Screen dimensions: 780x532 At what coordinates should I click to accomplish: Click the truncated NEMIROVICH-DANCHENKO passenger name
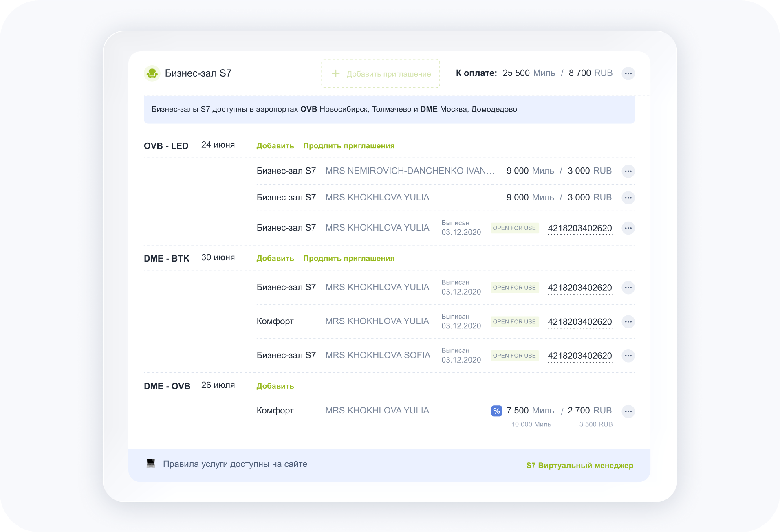(x=410, y=171)
